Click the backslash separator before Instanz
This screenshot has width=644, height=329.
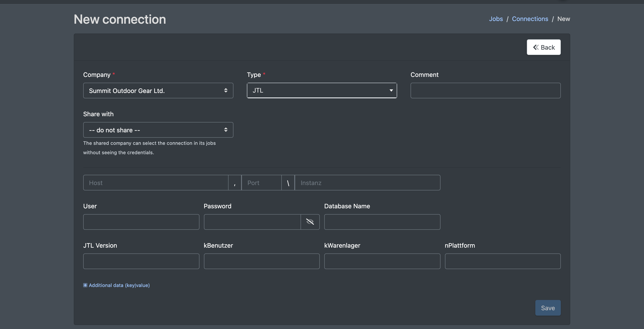pos(288,183)
